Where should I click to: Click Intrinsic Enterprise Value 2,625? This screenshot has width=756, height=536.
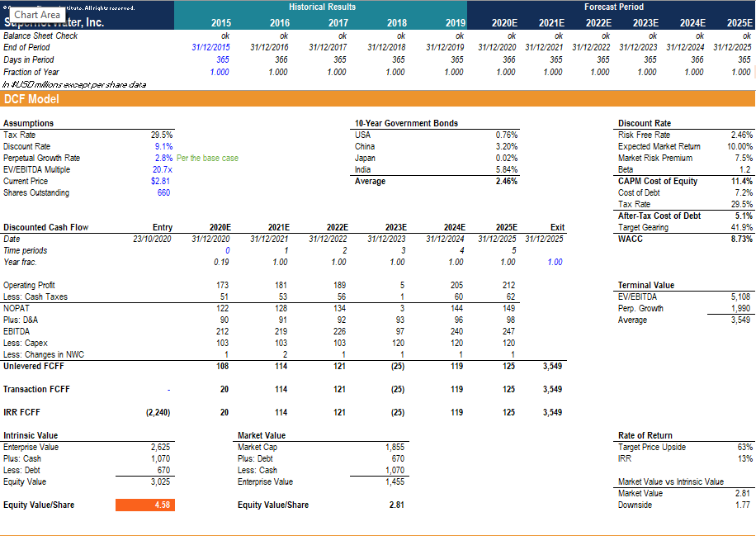tap(161, 448)
